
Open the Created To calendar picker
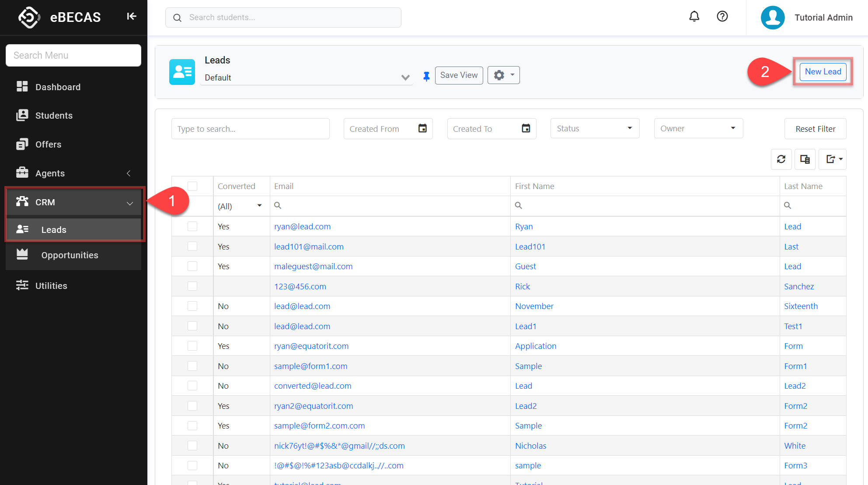tap(526, 128)
